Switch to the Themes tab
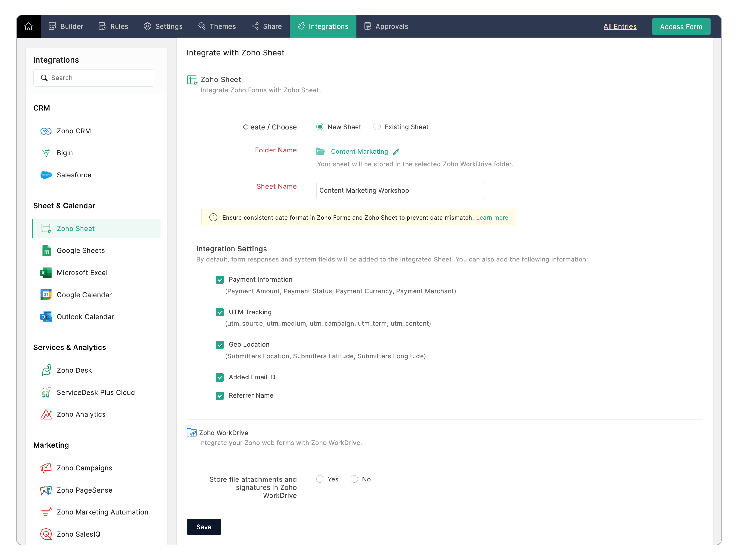This screenshot has width=738, height=560. pyautogui.click(x=217, y=26)
